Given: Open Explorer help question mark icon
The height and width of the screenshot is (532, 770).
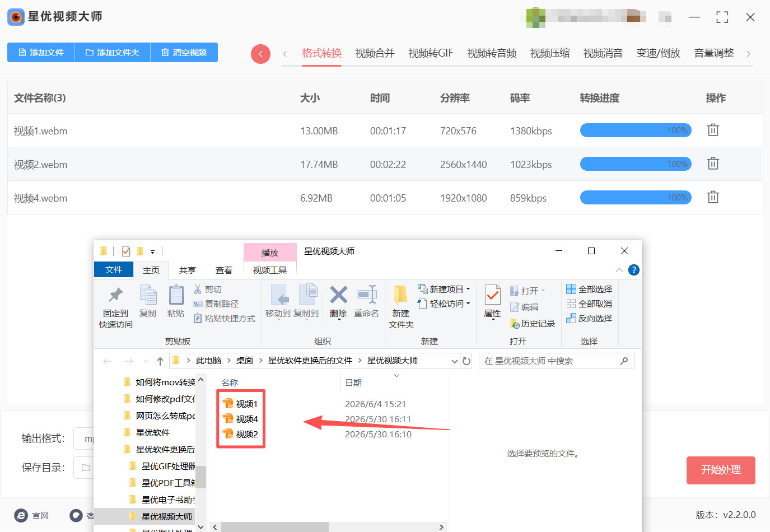Looking at the screenshot, I should (634, 270).
